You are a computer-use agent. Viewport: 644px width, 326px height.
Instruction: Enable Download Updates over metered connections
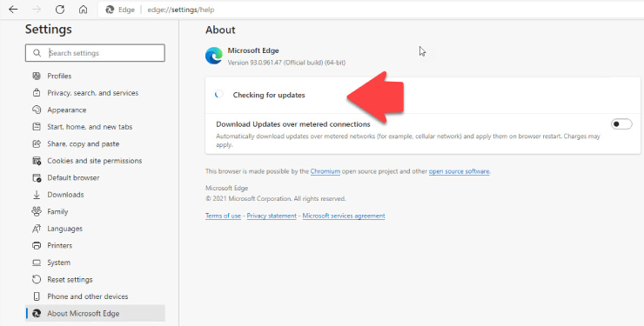[621, 123]
